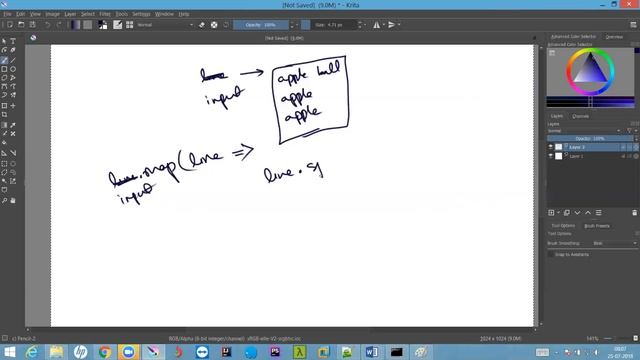This screenshot has height=360, width=640.
Task: Click foreground/background color swatch in toolbar
Action: pos(103,25)
